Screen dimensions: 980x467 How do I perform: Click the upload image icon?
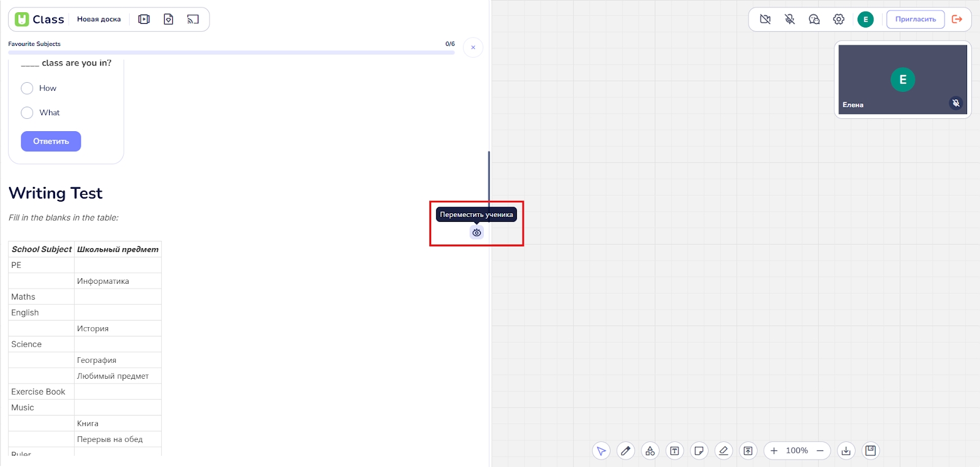(748, 451)
